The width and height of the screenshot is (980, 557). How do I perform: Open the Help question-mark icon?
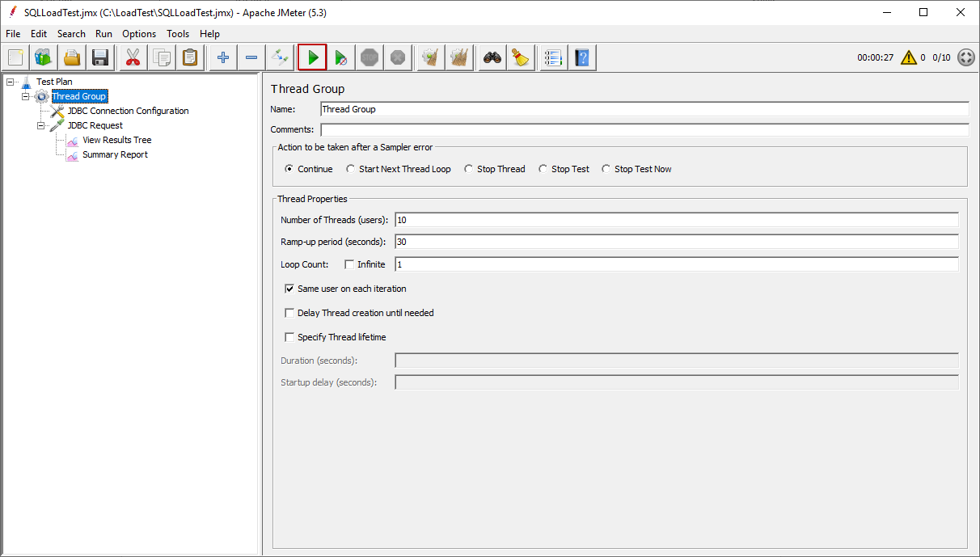coord(582,57)
